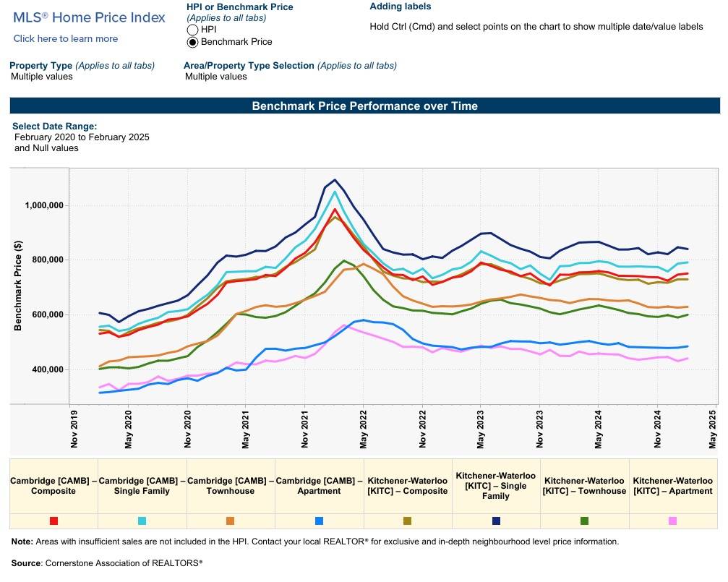Expand the Area/Property Type Selection dropdown
The width and height of the screenshot is (728, 582).
pyautogui.click(x=216, y=77)
